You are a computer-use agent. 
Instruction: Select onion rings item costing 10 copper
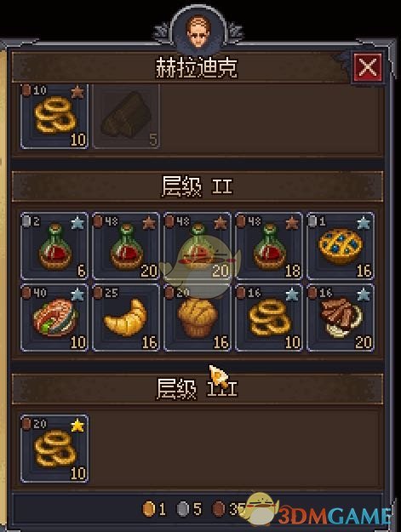[54, 116]
